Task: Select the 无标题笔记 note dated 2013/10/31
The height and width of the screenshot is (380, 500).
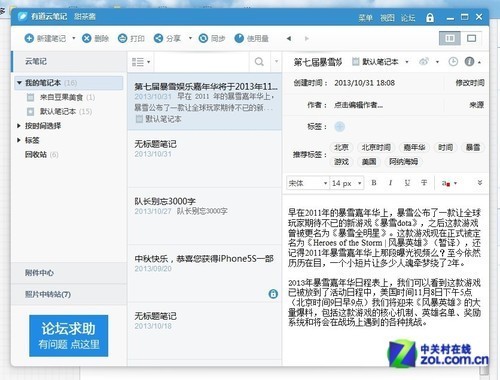Action: pos(204,159)
